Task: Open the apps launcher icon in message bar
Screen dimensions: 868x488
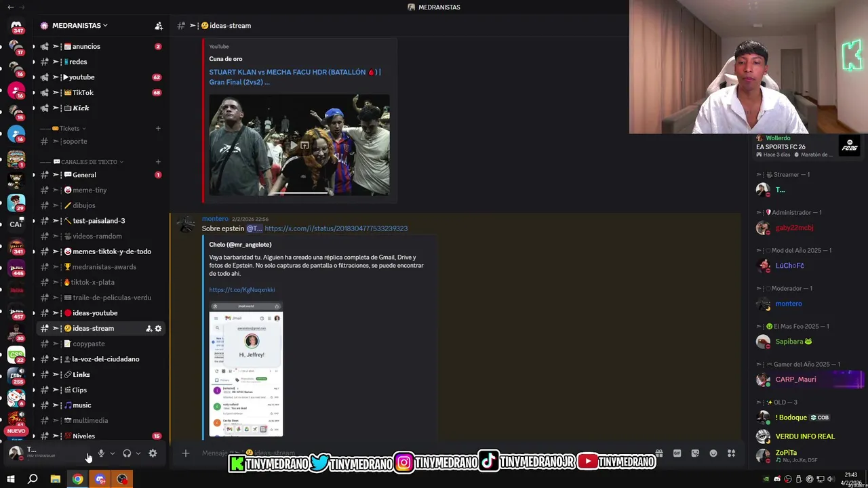Action: click(731, 453)
